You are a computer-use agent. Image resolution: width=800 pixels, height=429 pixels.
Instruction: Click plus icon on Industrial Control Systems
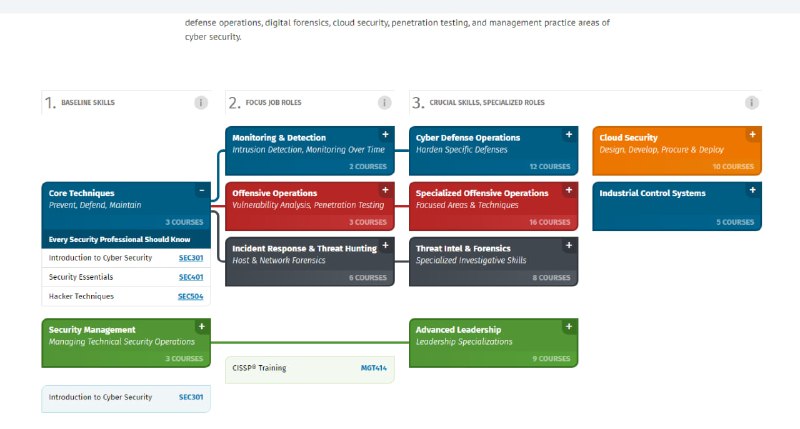pyautogui.click(x=753, y=190)
